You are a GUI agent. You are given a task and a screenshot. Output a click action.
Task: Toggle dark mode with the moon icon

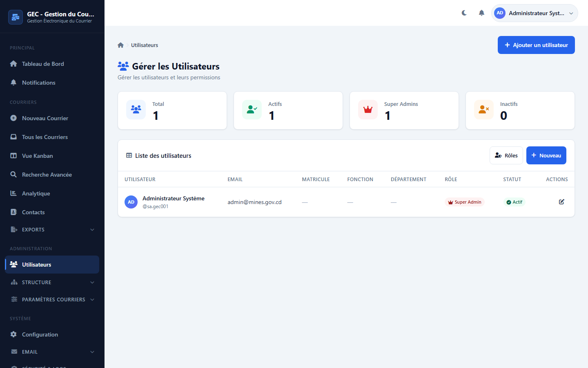[x=464, y=13]
